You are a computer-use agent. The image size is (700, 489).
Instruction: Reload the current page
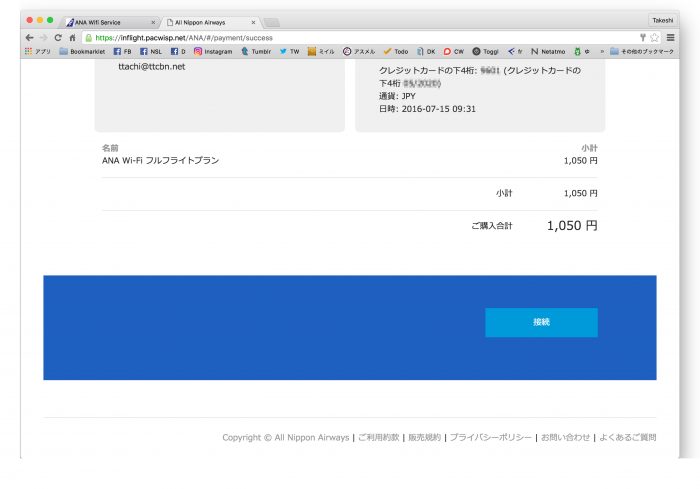[x=58, y=37]
